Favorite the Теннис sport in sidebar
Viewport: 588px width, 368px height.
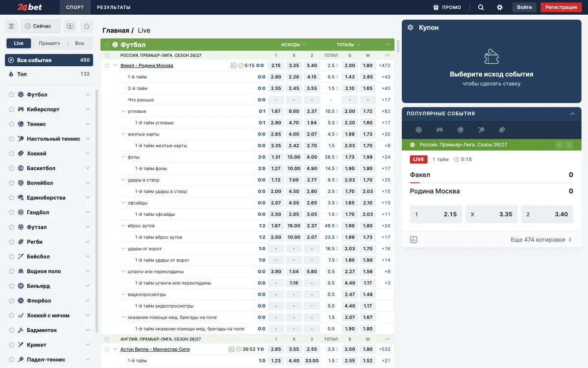(x=12, y=124)
